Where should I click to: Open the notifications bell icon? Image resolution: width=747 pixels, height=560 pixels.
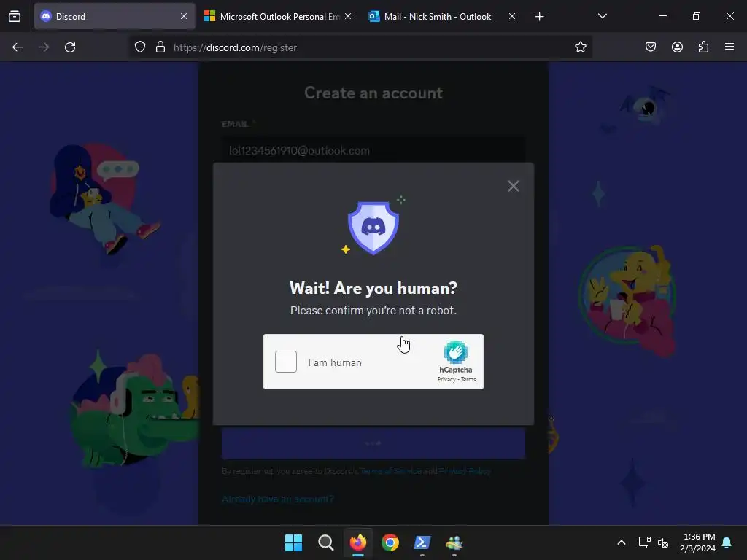tap(727, 542)
